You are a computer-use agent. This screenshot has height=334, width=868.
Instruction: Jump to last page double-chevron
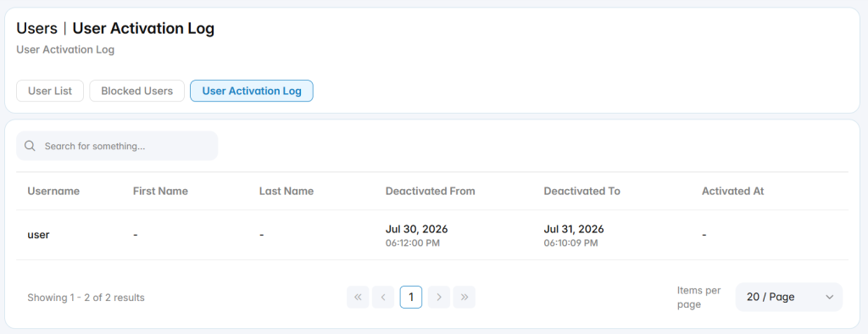(465, 297)
